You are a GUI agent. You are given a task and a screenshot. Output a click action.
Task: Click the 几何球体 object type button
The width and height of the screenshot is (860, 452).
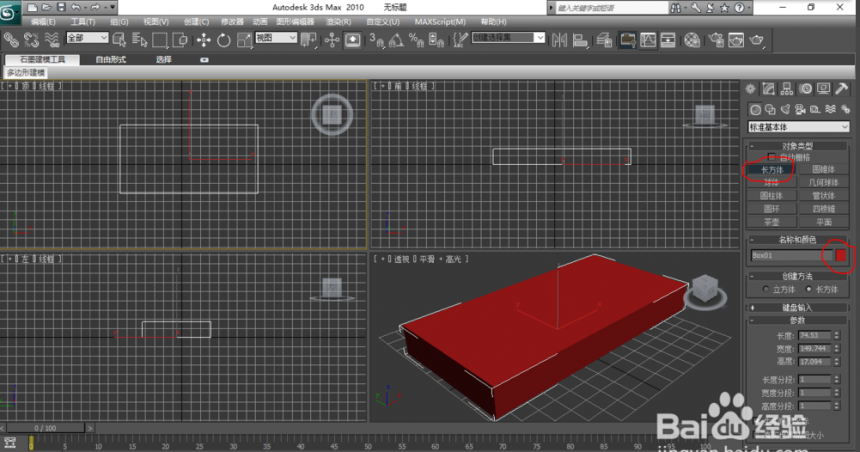tap(823, 183)
